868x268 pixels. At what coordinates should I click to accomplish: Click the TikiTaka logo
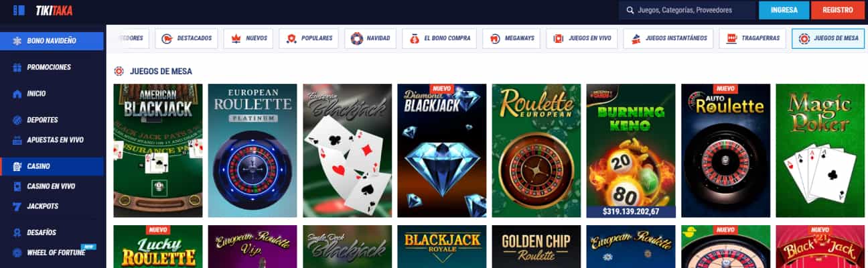(x=54, y=11)
